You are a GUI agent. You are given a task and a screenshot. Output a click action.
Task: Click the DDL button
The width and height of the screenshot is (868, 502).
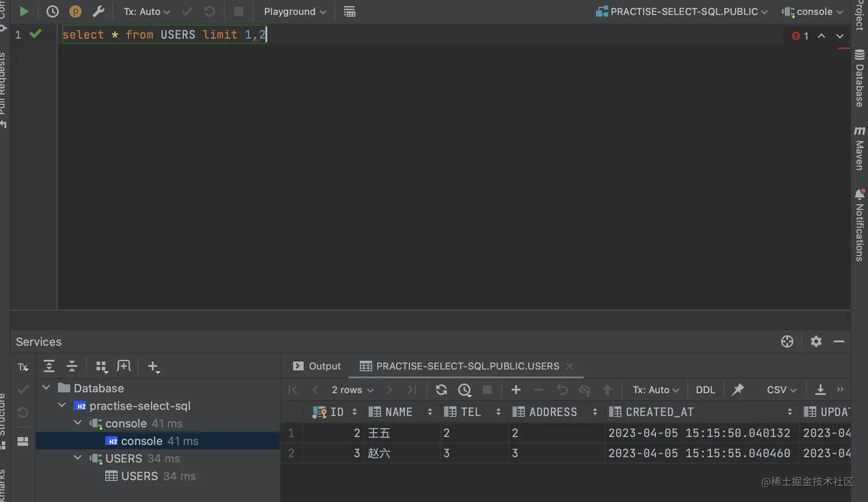tap(706, 390)
